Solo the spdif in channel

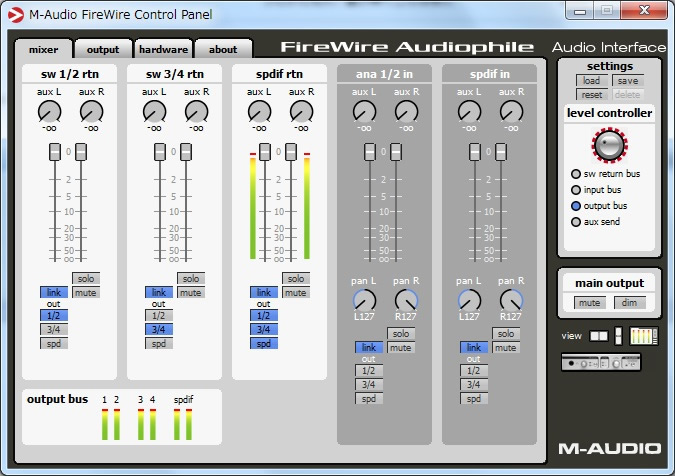[x=506, y=334]
